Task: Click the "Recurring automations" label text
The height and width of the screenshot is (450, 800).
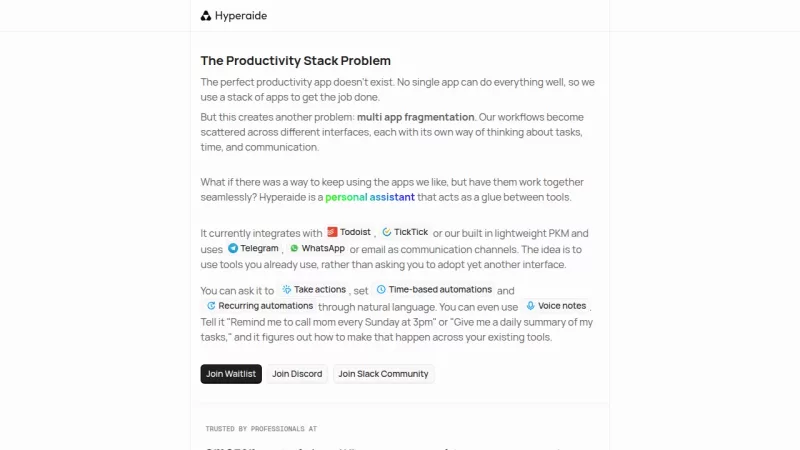Action: [x=265, y=306]
